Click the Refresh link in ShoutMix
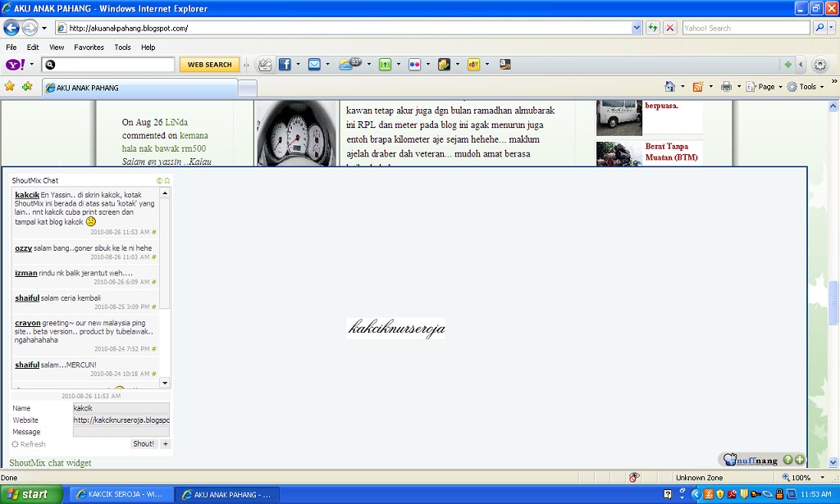Screen dimensions: 840x504 [x=29, y=444]
